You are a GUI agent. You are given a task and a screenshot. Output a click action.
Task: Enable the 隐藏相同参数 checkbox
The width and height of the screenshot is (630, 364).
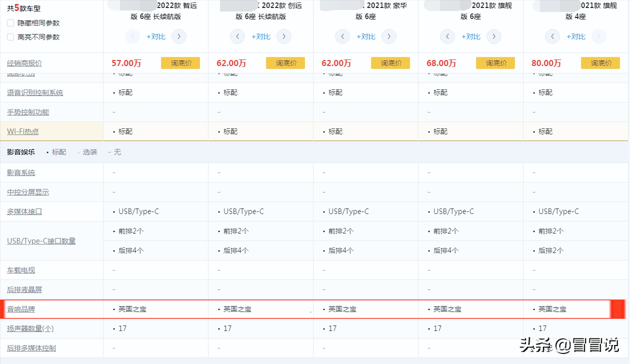[x=10, y=22]
